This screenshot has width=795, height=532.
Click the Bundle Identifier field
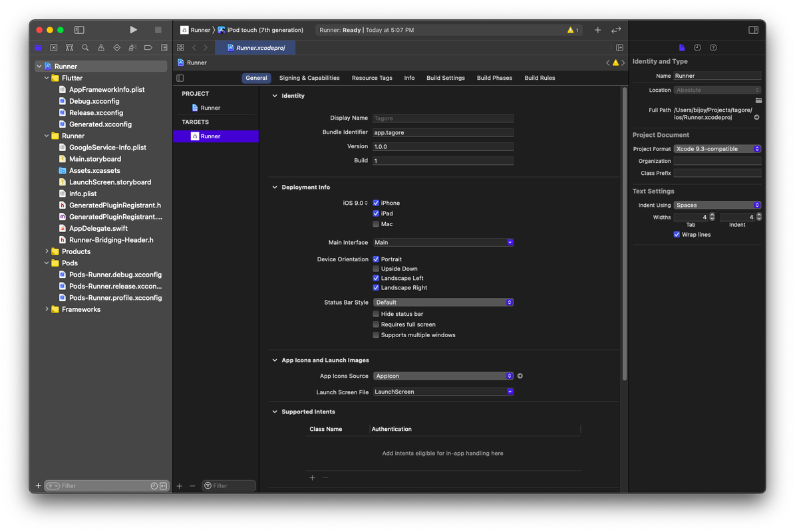[443, 132]
